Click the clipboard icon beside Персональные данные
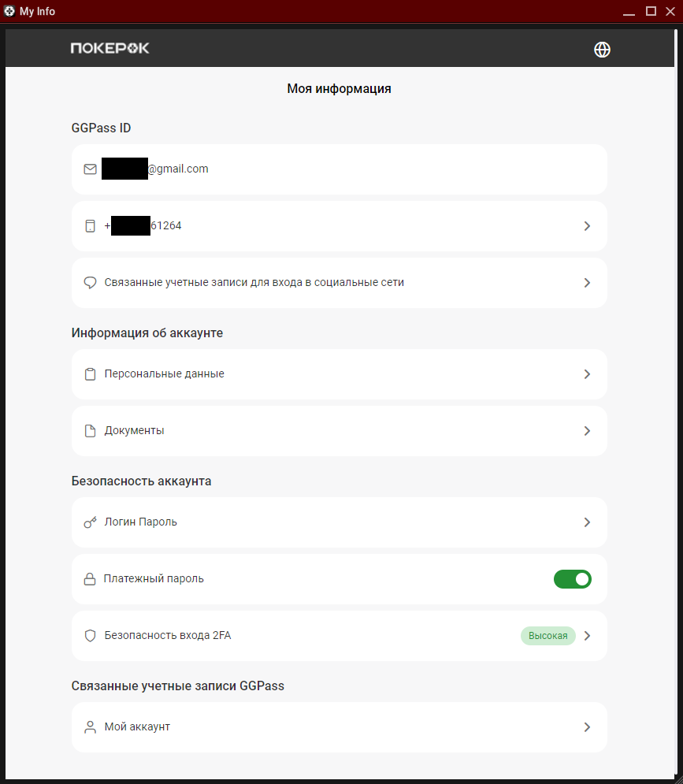The height and width of the screenshot is (784, 683). click(x=90, y=373)
